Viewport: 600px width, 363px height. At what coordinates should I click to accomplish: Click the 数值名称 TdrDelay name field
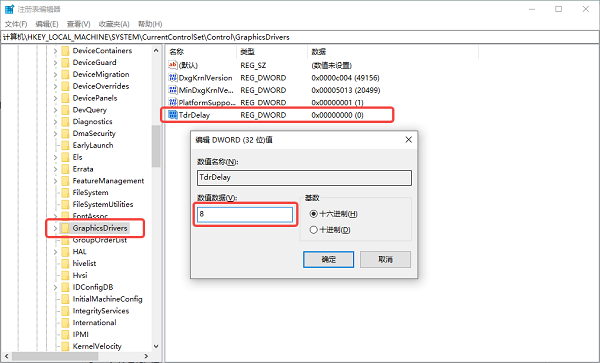[x=305, y=178]
